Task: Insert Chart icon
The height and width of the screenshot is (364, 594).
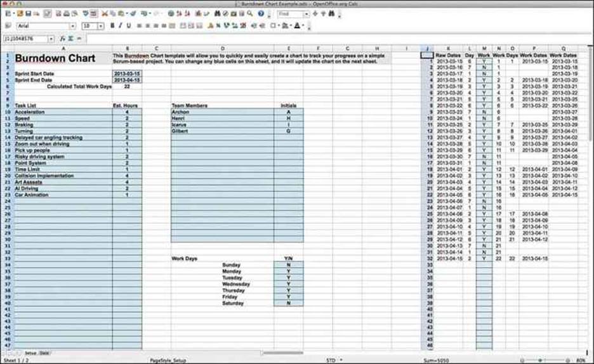Action: pyautogui.click(x=198, y=13)
